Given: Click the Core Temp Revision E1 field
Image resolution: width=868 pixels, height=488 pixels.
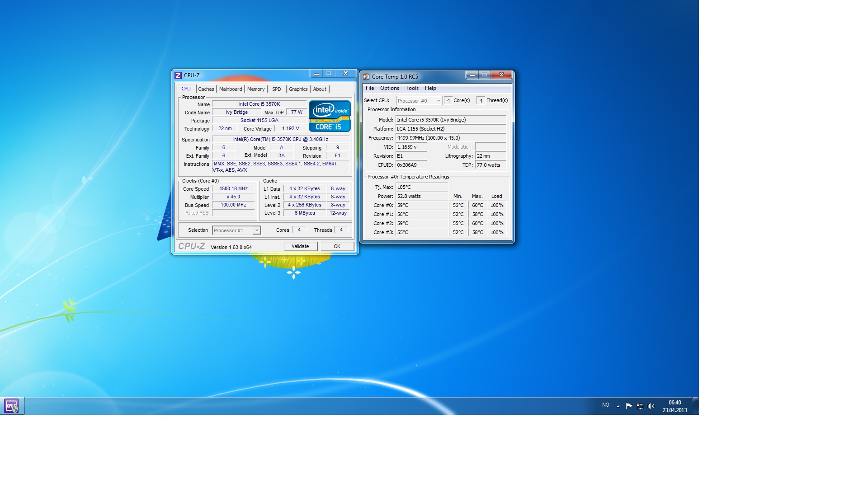Looking at the screenshot, I should tap(411, 156).
